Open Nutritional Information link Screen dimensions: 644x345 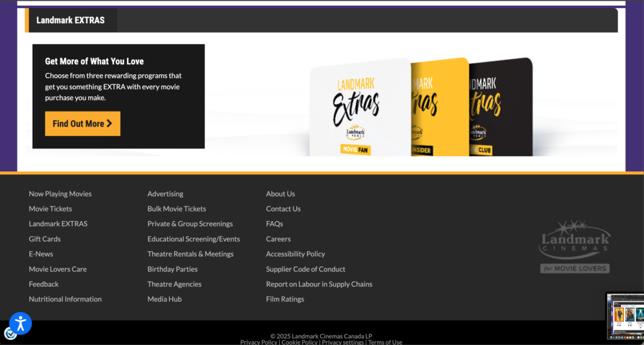(65, 299)
